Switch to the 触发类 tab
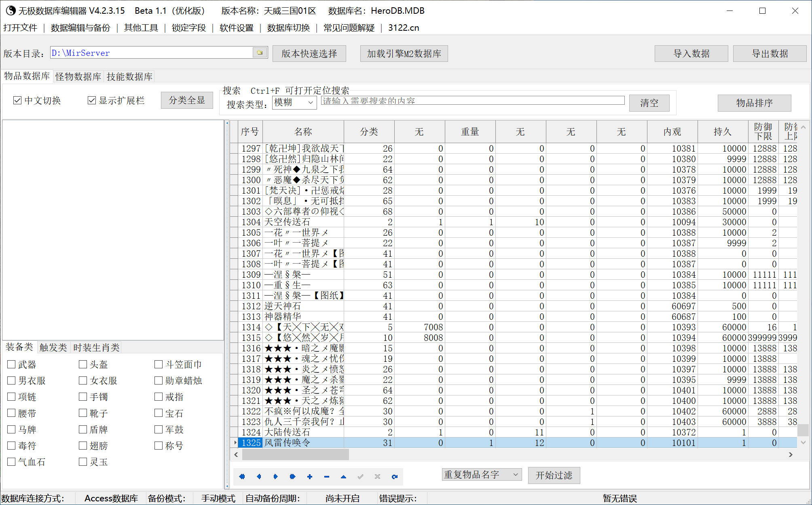This screenshot has width=812, height=505. pos(53,347)
